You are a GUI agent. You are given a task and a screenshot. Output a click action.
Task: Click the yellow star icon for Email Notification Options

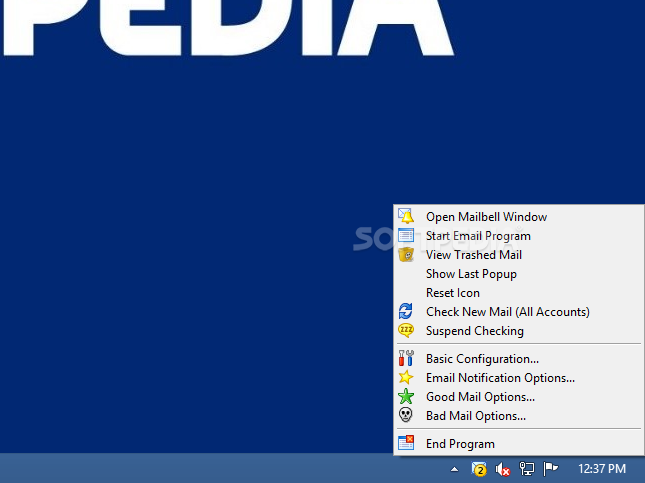(406, 377)
